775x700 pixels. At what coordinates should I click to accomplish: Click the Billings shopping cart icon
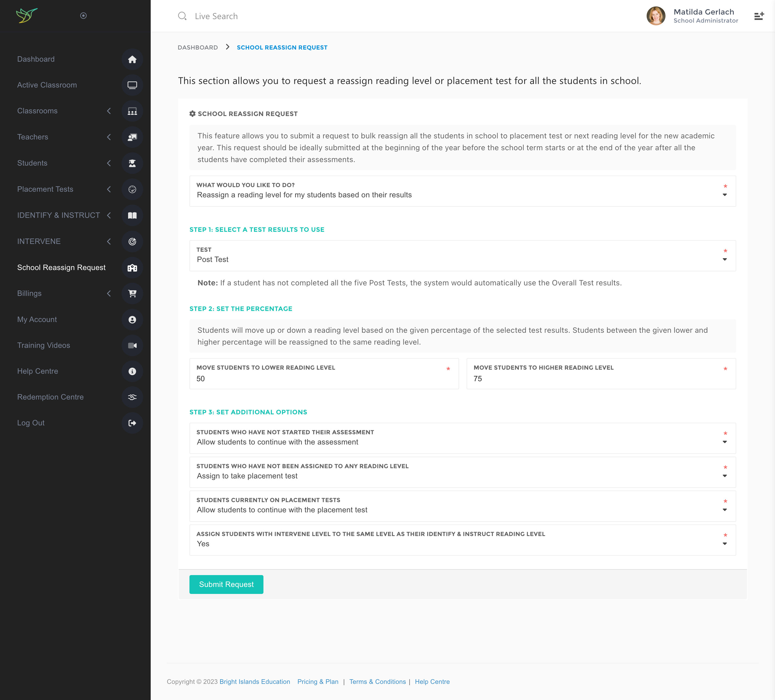pos(132,293)
